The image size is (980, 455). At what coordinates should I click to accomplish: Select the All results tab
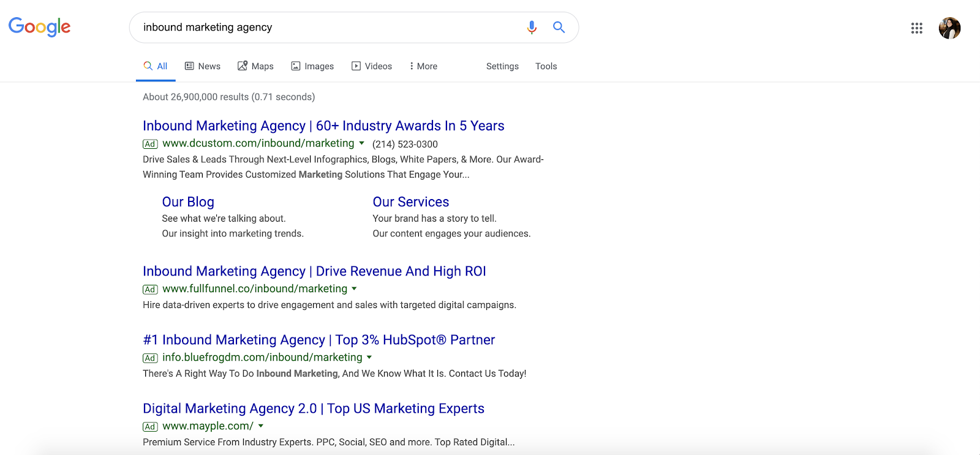coord(156,66)
